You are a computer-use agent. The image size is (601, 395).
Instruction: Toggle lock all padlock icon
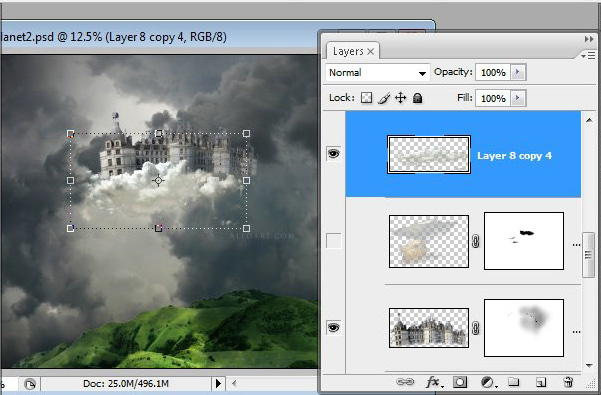coord(417,98)
